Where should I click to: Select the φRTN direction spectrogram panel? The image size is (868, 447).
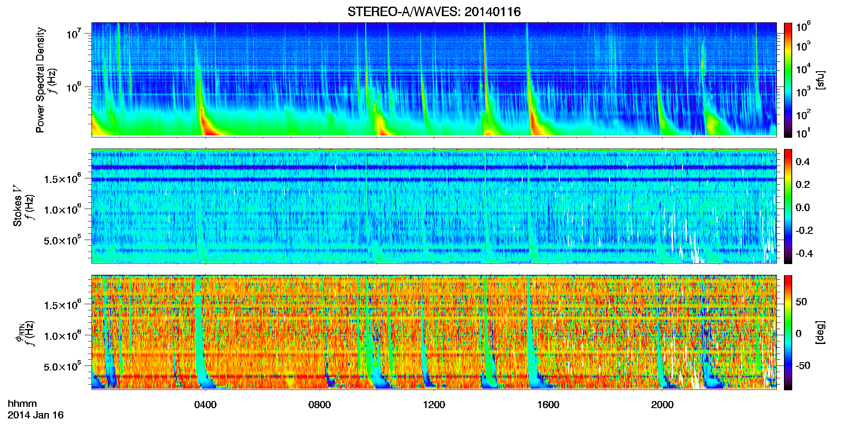(x=434, y=332)
